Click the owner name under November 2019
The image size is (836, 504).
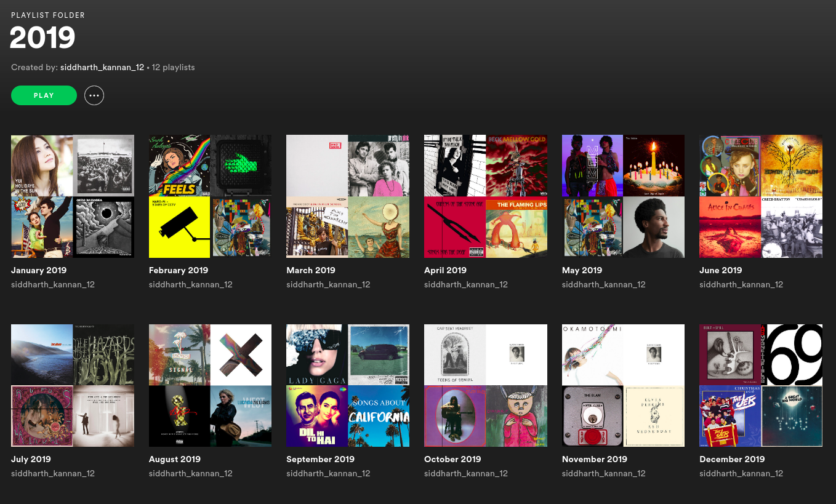pos(604,473)
